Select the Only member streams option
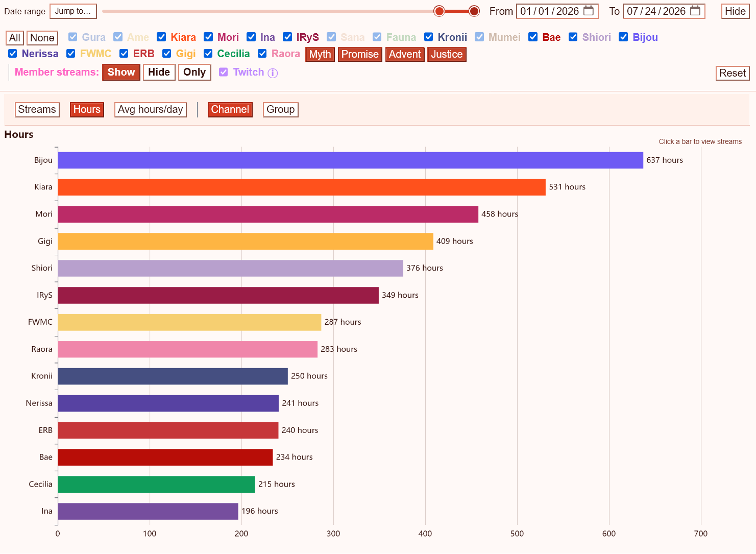Screen dimensions: 756x554 point(194,72)
